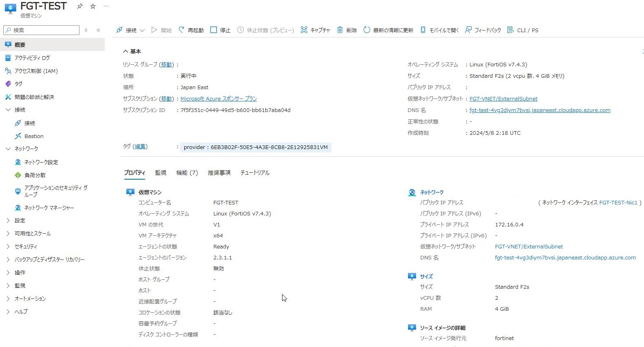This screenshot has height=347, width=644.
Task: Click the 移動 link beside リソース グループ
Action: pos(166,65)
